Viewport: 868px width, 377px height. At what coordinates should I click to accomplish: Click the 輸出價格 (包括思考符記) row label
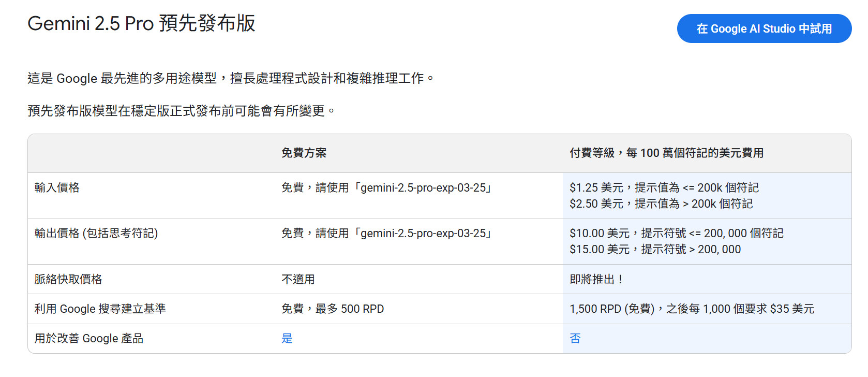[x=96, y=233]
